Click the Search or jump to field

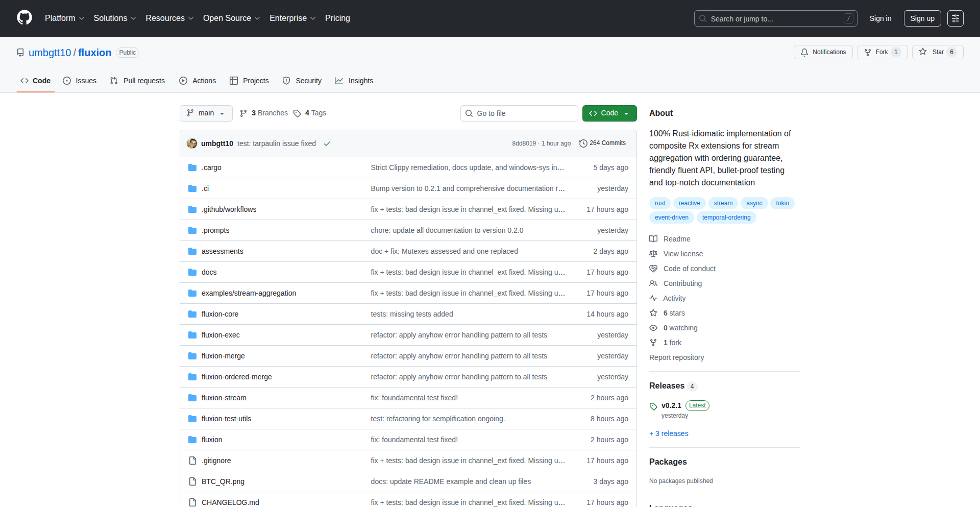click(776, 18)
